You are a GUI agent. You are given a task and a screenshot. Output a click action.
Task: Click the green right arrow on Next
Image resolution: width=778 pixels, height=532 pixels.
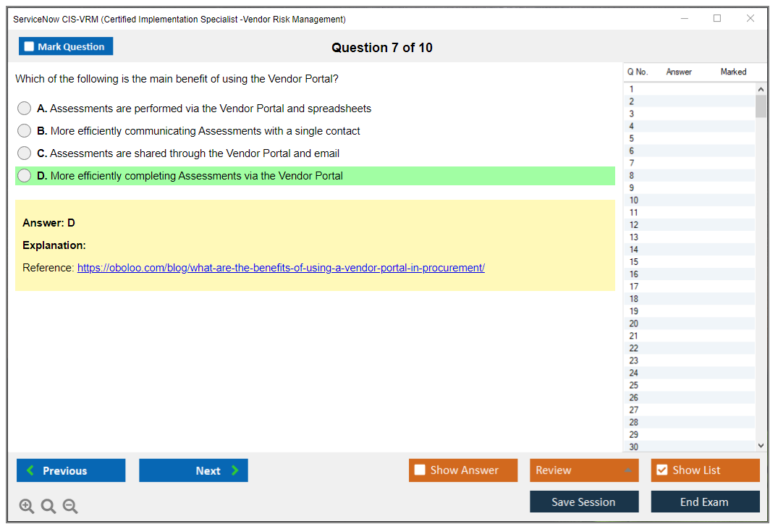pyautogui.click(x=235, y=470)
